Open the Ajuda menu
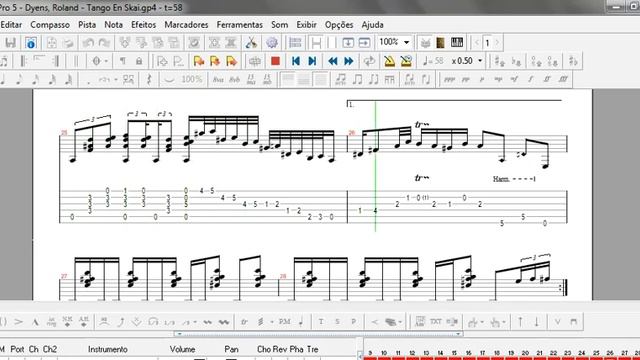Image resolution: width=640 pixels, height=360 pixels. [x=372, y=25]
